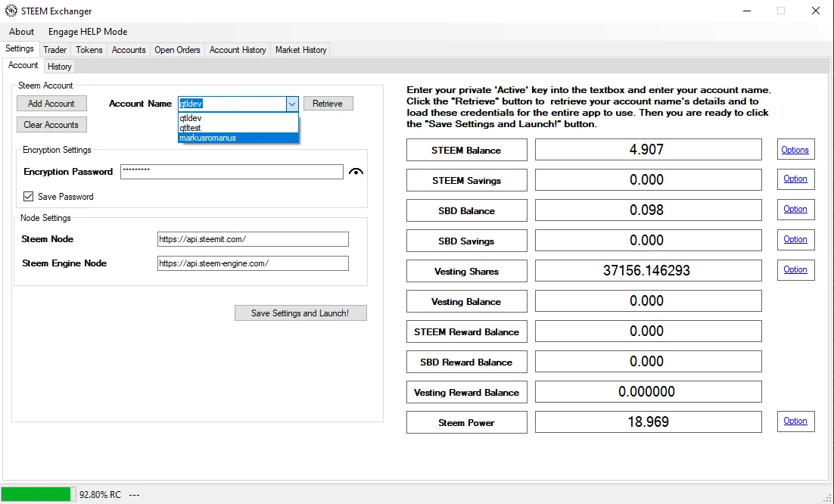The image size is (834, 504).
Task: Open the Accounts tab
Action: tap(129, 49)
